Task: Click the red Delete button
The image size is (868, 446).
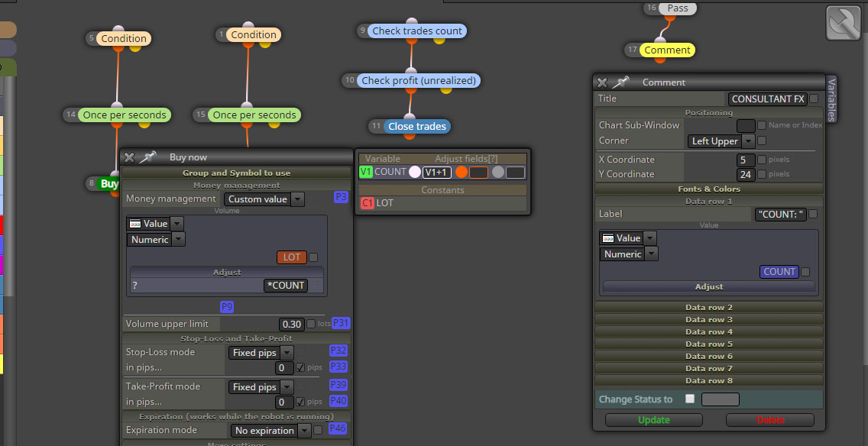Action: pyautogui.click(x=770, y=420)
